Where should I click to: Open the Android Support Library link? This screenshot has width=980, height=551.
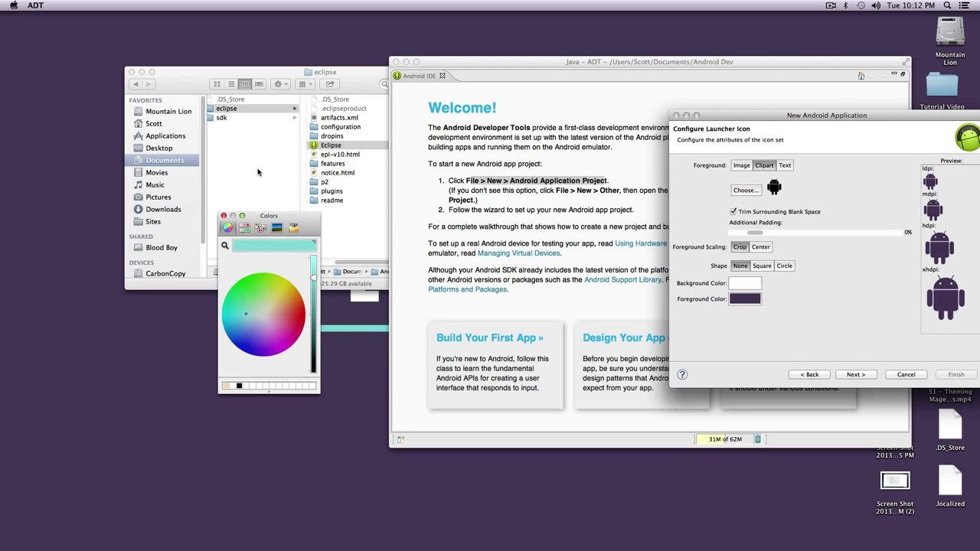pyautogui.click(x=622, y=280)
